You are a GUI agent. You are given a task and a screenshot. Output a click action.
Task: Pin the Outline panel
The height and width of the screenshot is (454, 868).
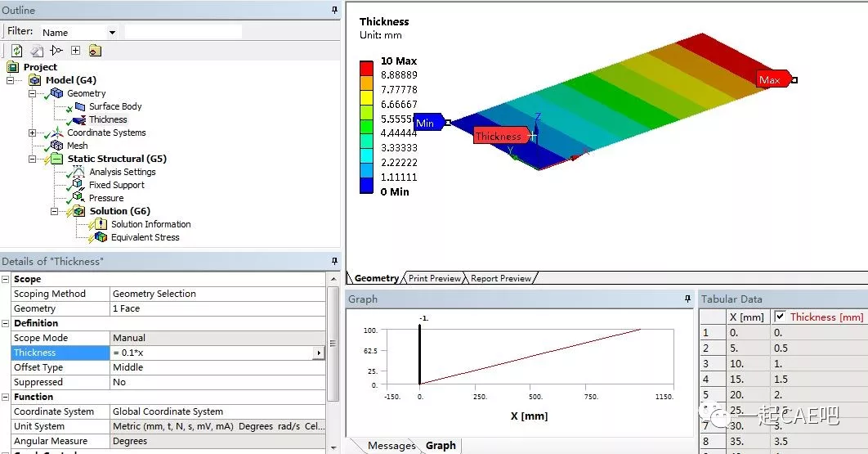[x=334, y=10]
